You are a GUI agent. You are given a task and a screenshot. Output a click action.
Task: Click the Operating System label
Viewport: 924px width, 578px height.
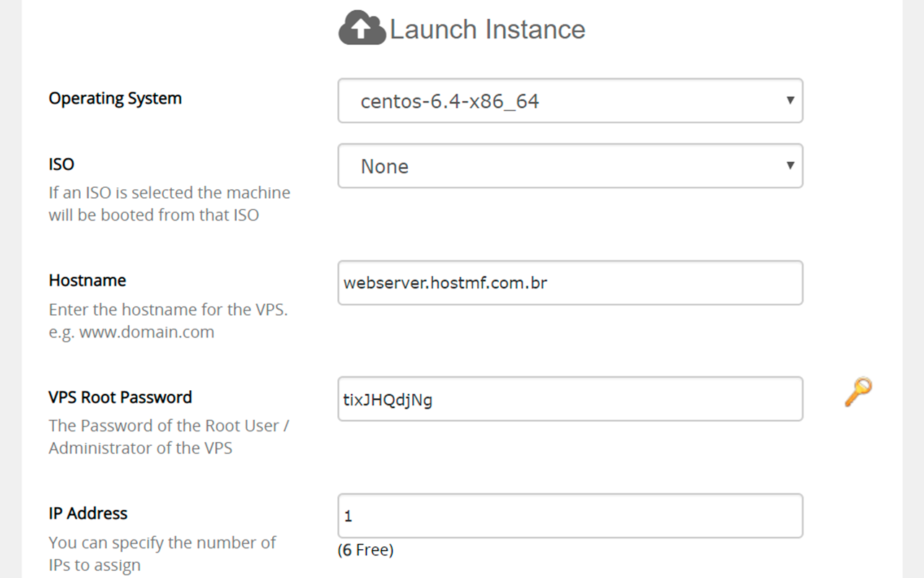coord(115,98)
